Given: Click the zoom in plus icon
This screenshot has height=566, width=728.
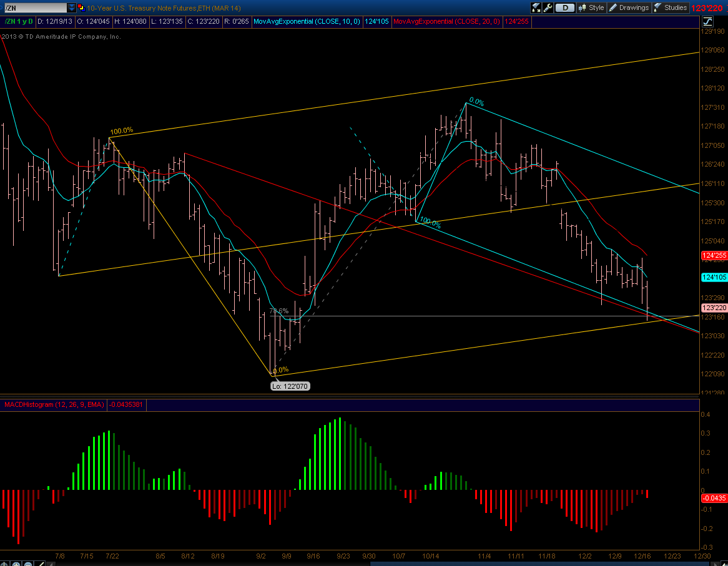Looking at the screenshot, I should (16, 564).
